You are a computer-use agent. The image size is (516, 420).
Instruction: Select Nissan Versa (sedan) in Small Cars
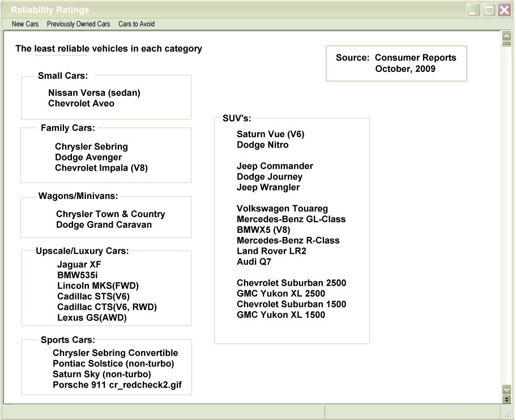tap(94, 93)
